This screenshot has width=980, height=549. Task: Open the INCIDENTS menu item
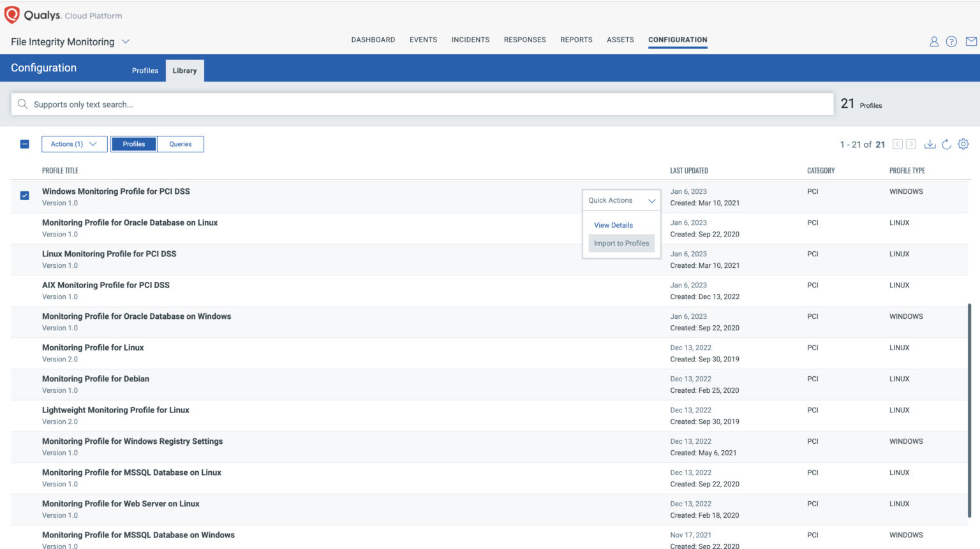click(470, 40)
